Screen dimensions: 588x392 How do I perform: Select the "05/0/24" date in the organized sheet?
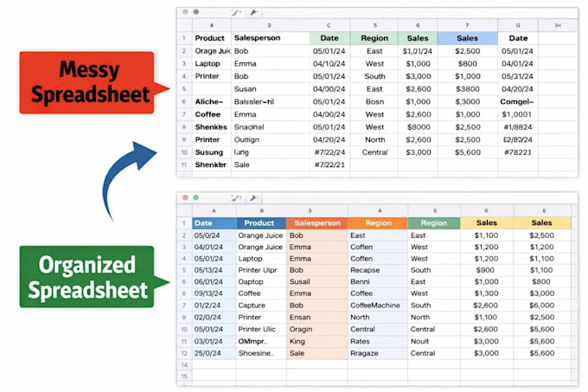[x=214, y=235]
